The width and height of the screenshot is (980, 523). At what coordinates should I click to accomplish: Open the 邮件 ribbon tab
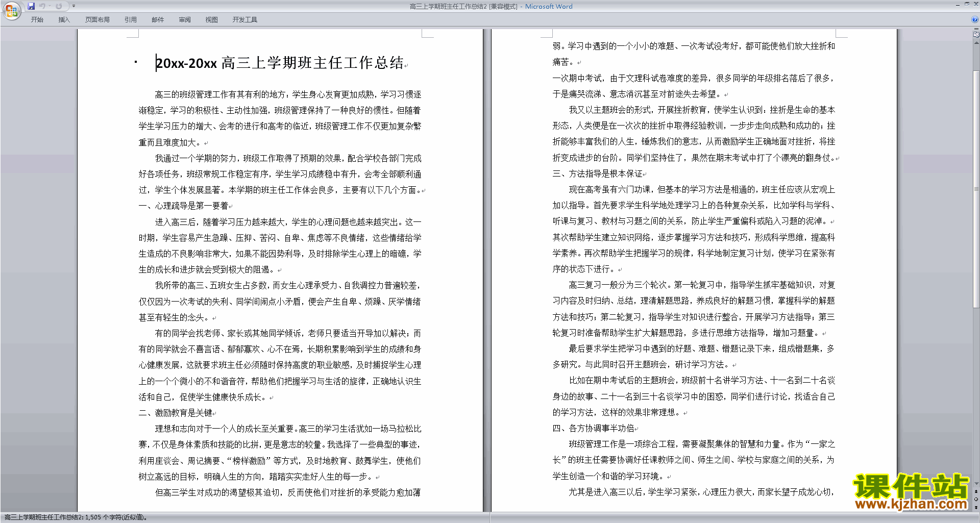tap(158, 20)
